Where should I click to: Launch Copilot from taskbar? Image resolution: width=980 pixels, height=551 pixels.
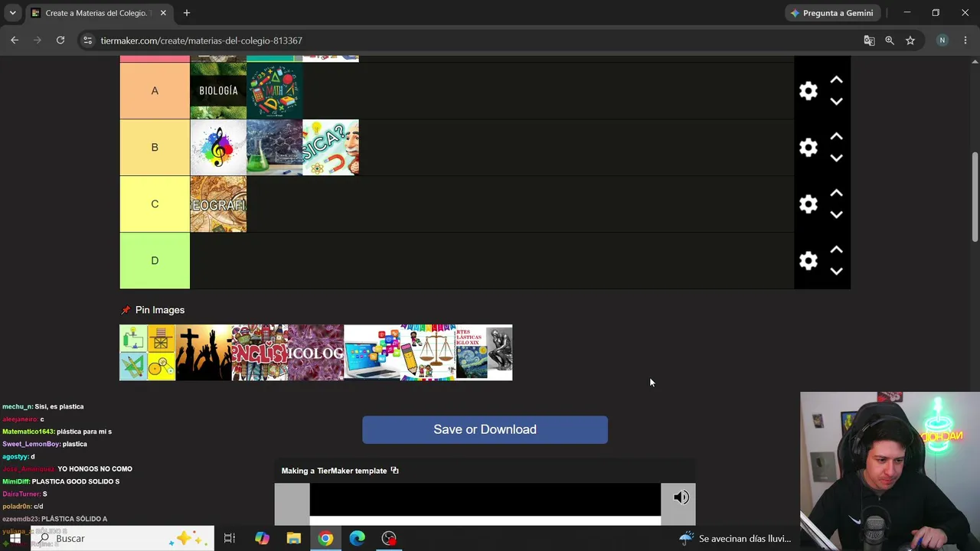coord(262,539)
